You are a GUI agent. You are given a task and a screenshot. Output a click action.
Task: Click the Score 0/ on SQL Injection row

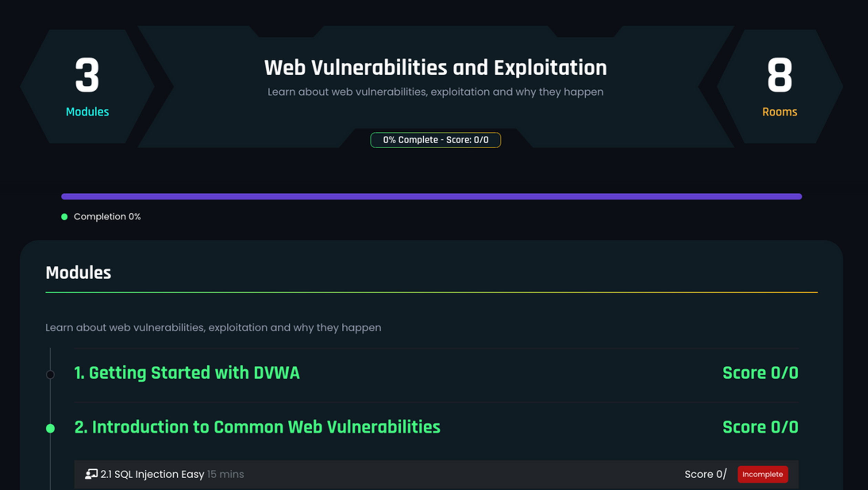[705, 474]
